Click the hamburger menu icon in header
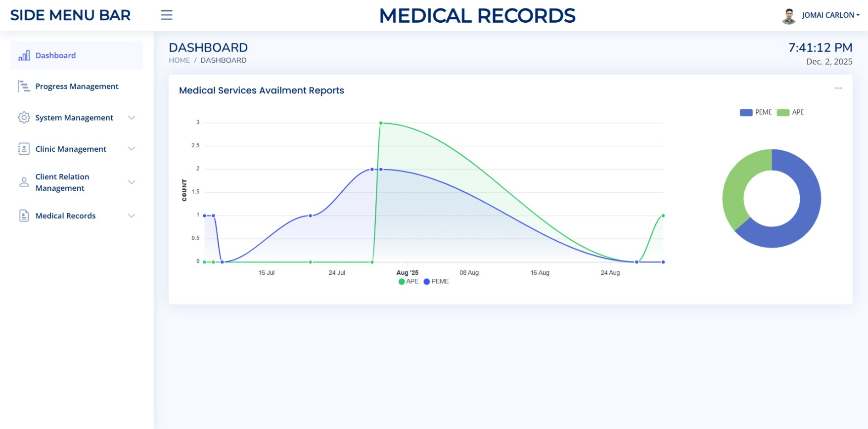Screen dimensions: 868x429 pos(167,15)
